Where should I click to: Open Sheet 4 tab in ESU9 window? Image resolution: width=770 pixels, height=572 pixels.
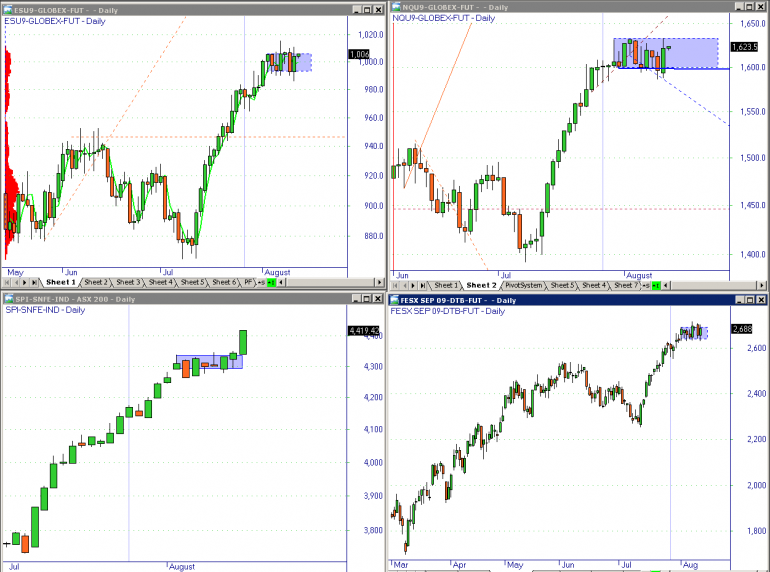(x=160, y=282)
